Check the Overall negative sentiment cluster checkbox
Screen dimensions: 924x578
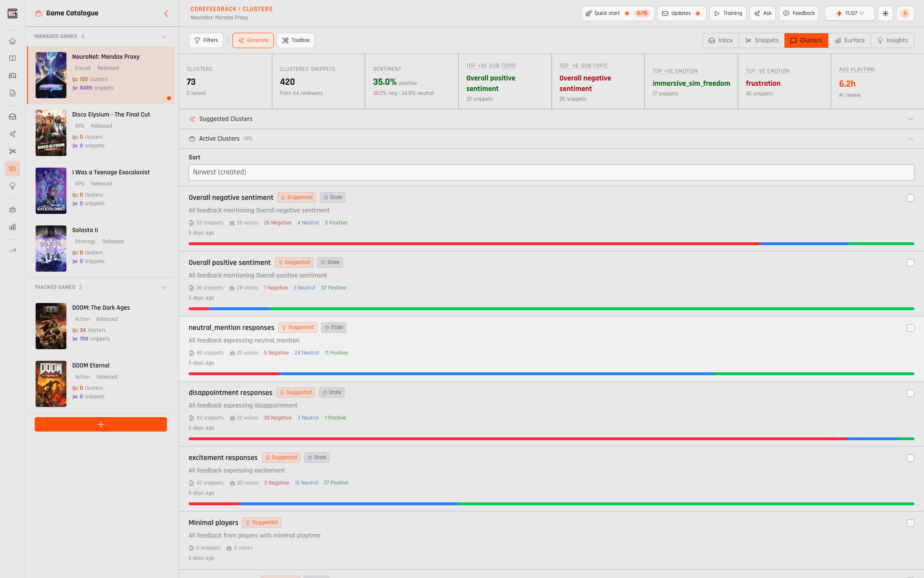[x=910, y=198]
